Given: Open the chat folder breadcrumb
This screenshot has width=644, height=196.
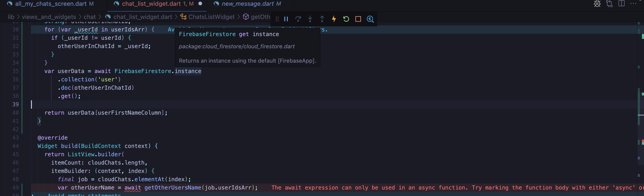Looking at the screenshot, I should click(89, 17).
